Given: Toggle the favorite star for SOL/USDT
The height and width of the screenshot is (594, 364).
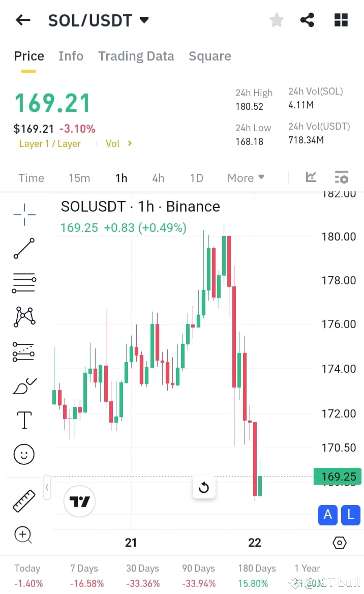Looking at the screenshot, I should tap(277, 20).
